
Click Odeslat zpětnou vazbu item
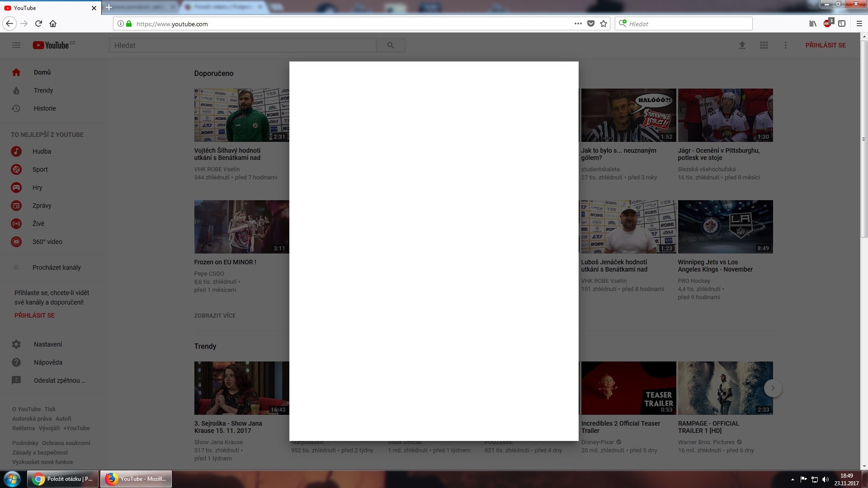(x=54, y=380)
